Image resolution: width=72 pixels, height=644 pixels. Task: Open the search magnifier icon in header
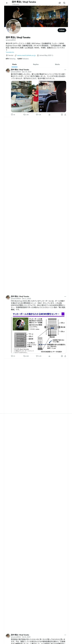(64, 3)
